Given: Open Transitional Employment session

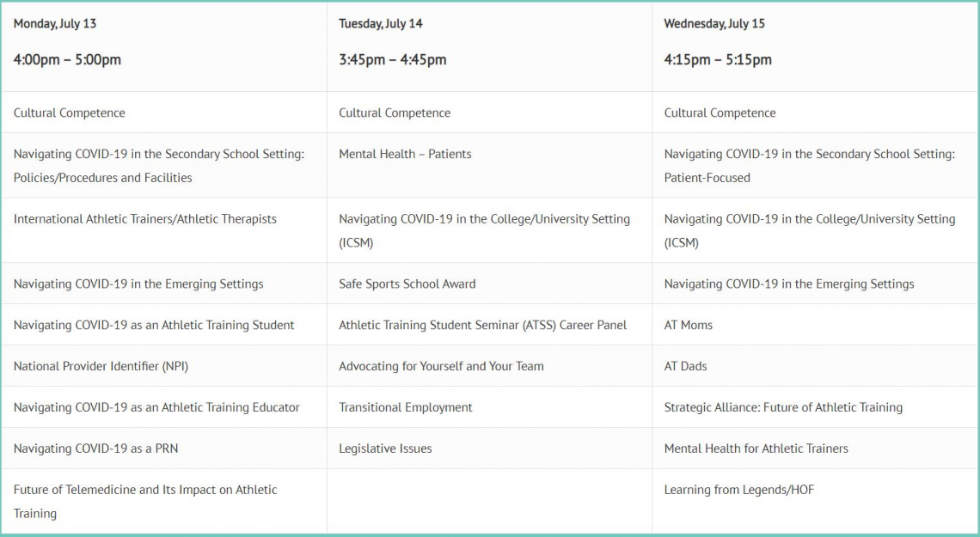Looking at the screenshot, I should [406, 408].
